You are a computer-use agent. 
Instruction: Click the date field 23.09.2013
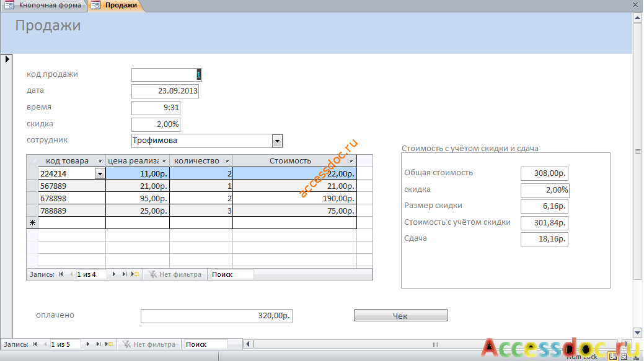(x=165, y=91)
